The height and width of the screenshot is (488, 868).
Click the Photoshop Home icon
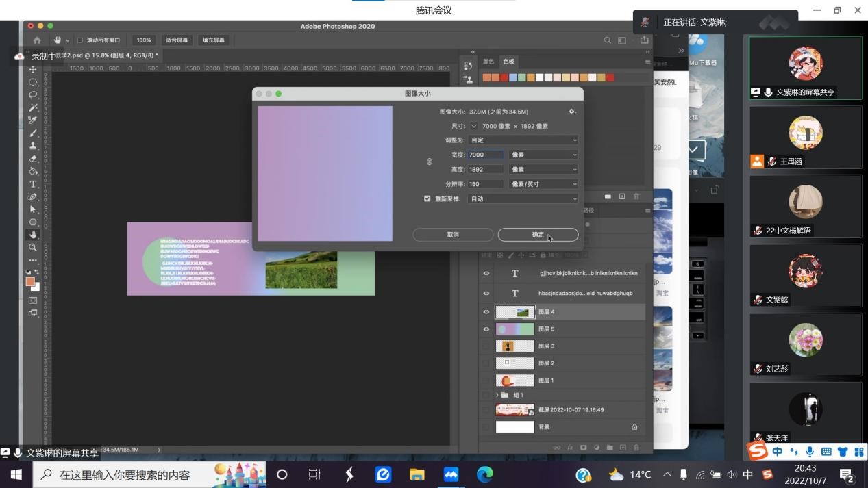coord(37,40)
